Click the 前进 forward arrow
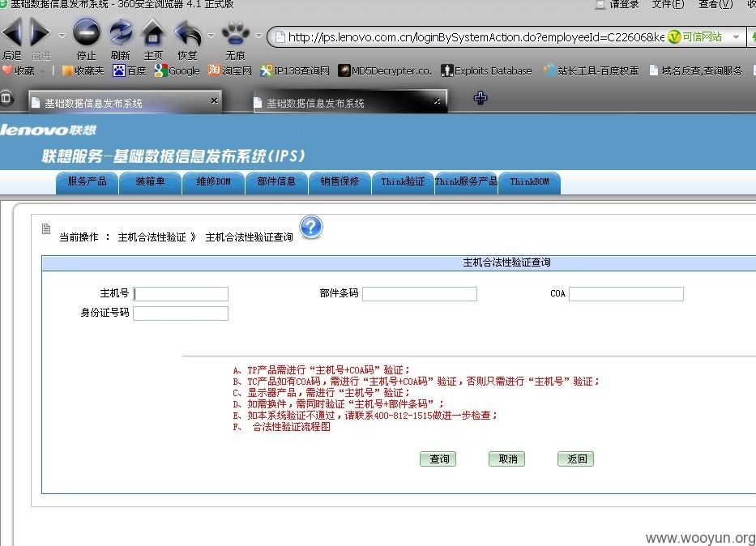This screenshot has width=756, height=546. tap(40, 32)
